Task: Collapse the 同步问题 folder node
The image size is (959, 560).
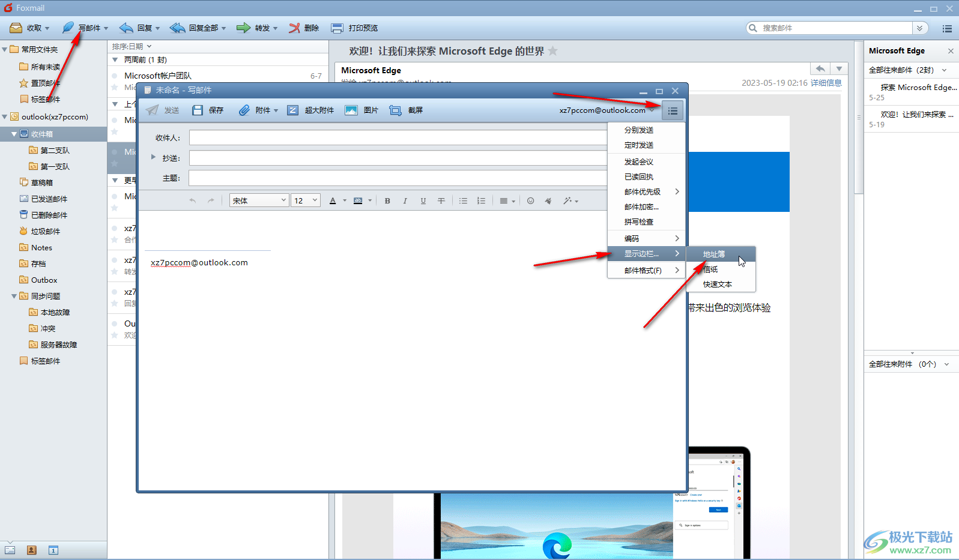Action: click(x=14, y=296)
